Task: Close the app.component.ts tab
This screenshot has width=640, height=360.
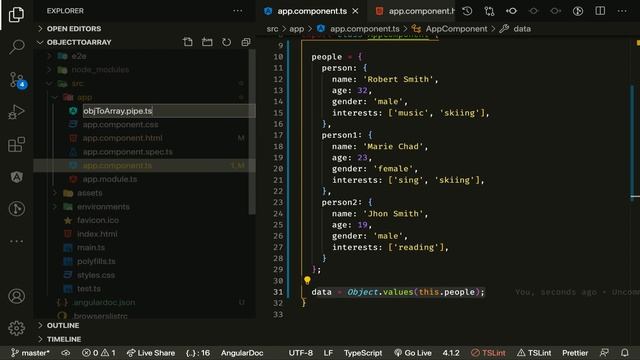Action: click(356, 11)
